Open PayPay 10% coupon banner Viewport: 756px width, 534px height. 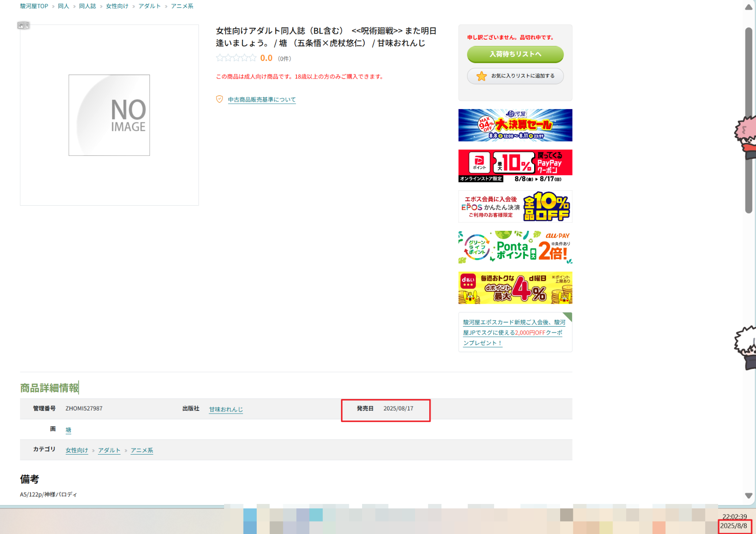[515, 166]
